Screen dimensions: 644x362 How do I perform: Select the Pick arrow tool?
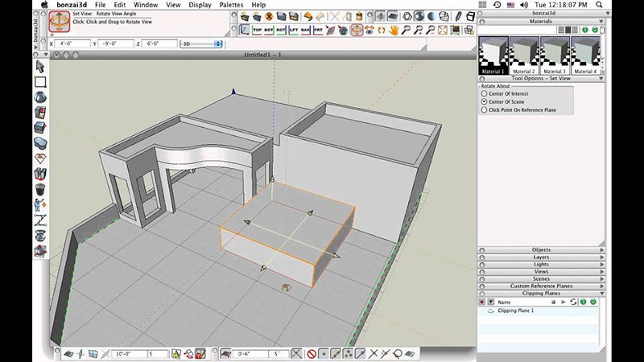click(39, 67)
